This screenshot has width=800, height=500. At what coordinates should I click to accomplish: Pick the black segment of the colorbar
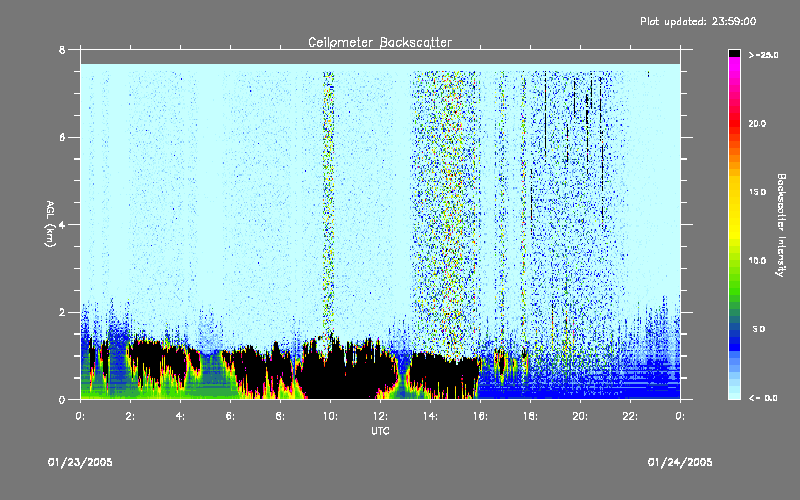[734, 53]
